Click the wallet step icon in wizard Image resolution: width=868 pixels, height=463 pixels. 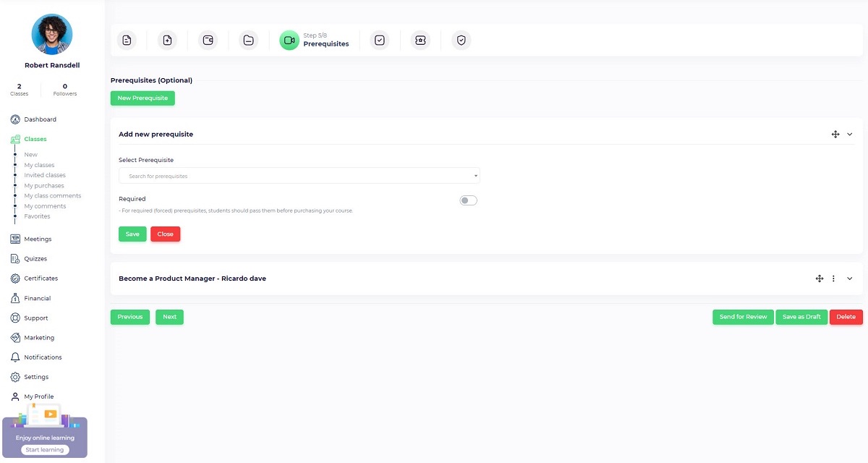(208, 41)
